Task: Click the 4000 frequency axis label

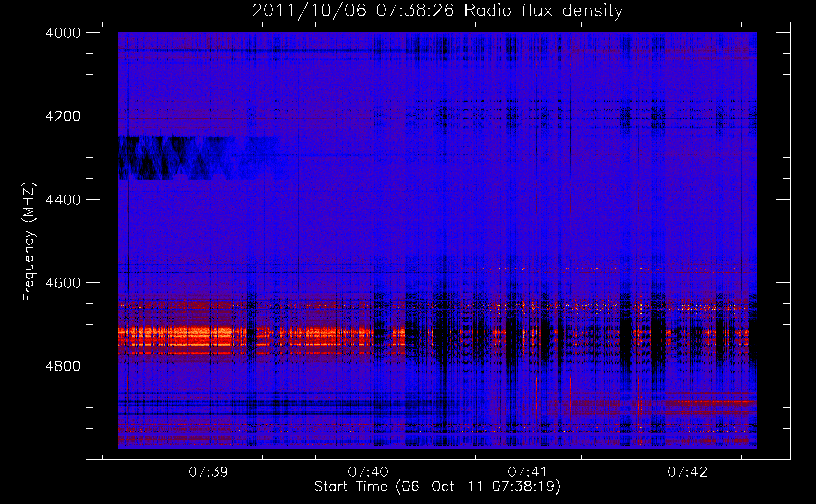Action: pos(63,33)
